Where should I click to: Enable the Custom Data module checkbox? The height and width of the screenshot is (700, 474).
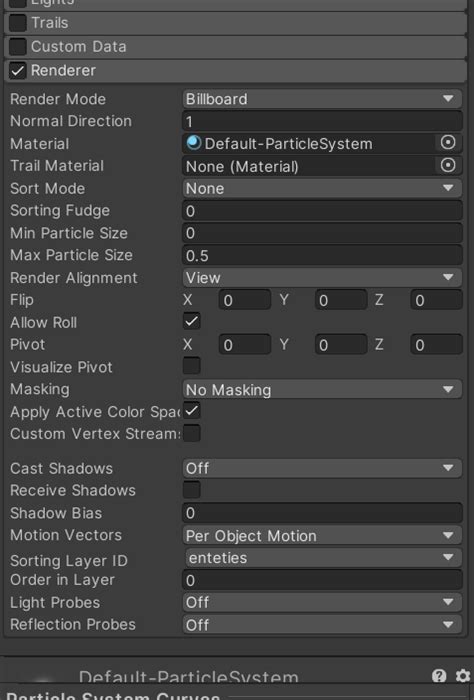18,46
